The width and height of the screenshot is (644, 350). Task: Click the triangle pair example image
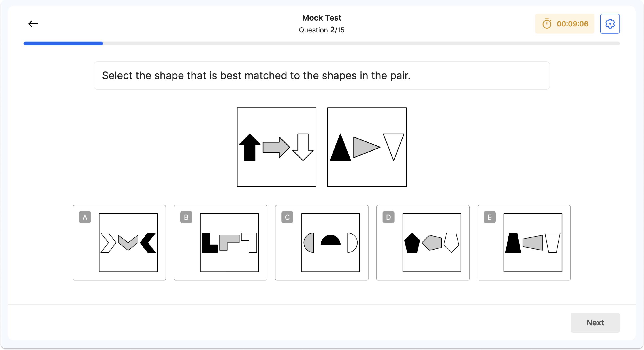coord(367,147)
